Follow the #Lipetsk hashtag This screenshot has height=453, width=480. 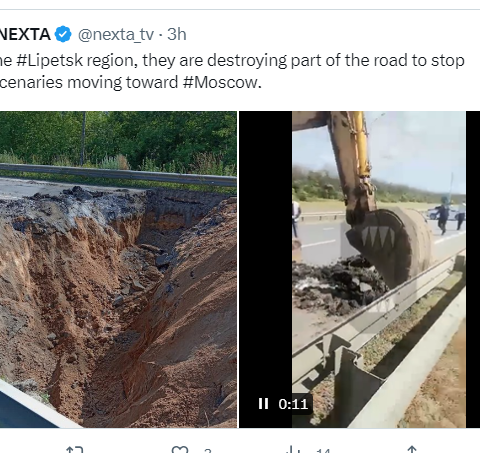tap(49, 61)
